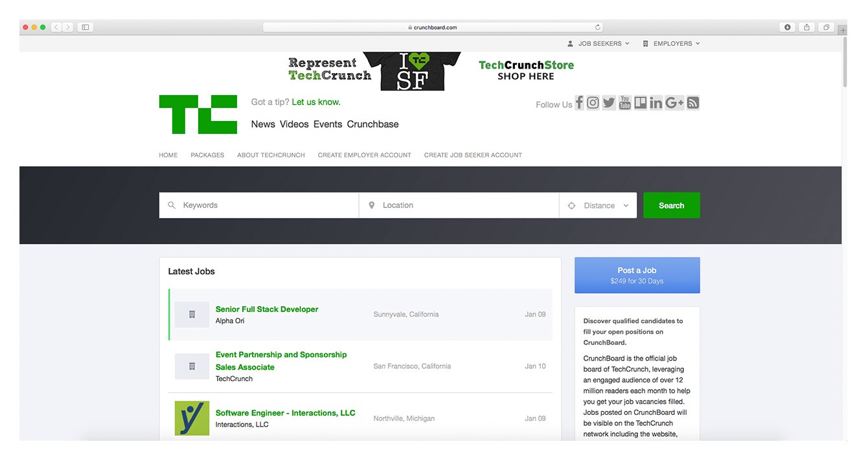This screenshot has height=466, width=868.
Task: Go forward with Safari's forward arrow
Action: click(x=68, y=27)
